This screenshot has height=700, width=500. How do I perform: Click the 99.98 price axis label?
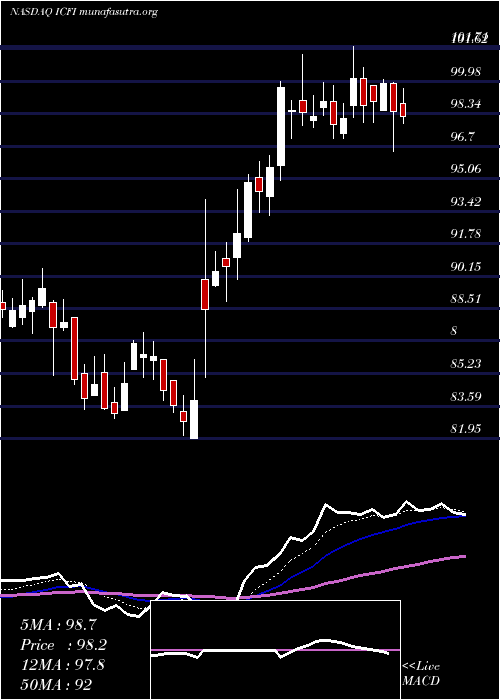(x=466, y=72)
